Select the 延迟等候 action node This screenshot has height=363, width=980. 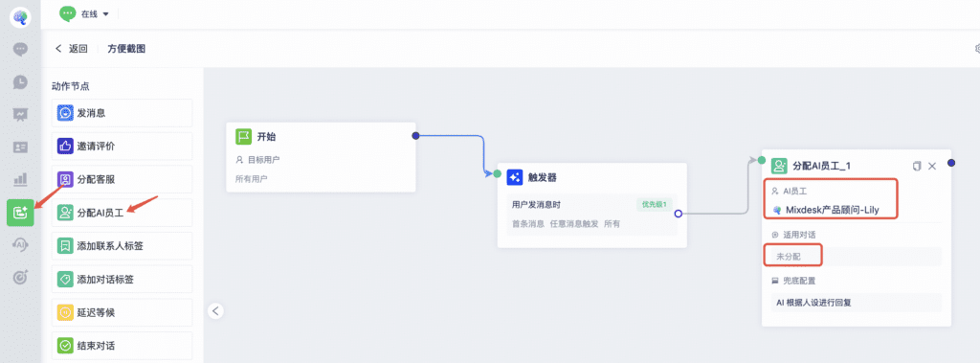point(122,312)
